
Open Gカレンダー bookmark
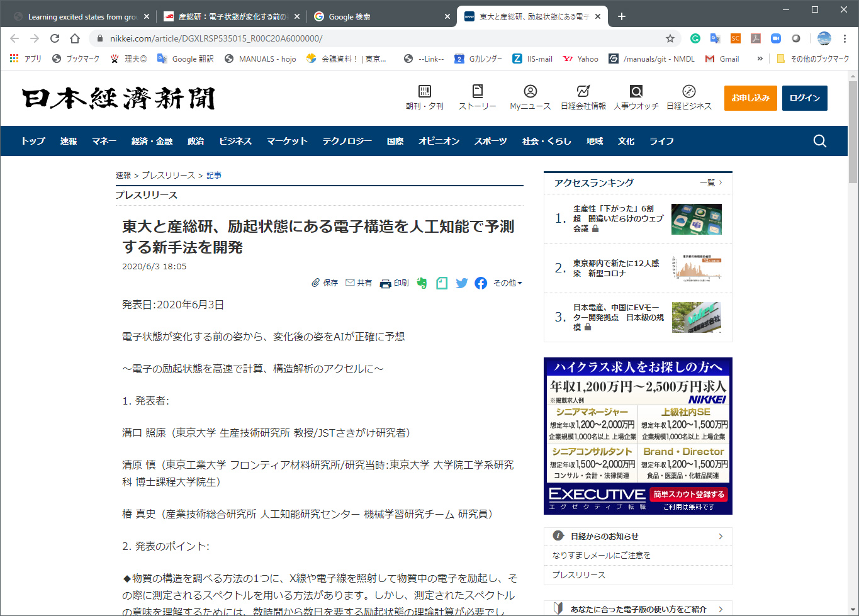[478, 59]
